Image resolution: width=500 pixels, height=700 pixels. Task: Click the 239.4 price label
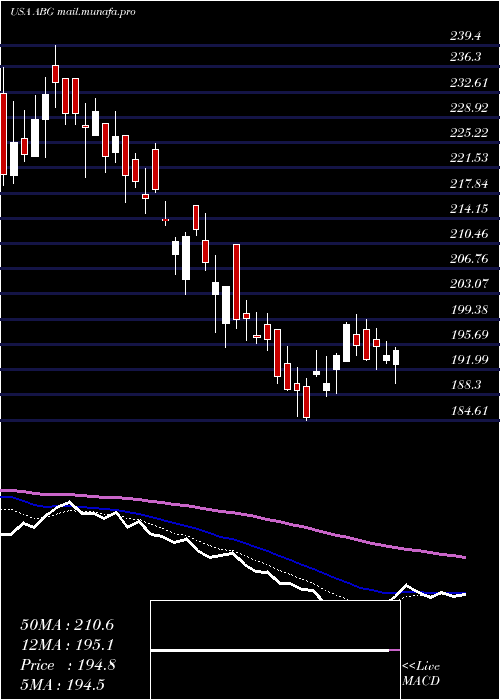point(465,37)
